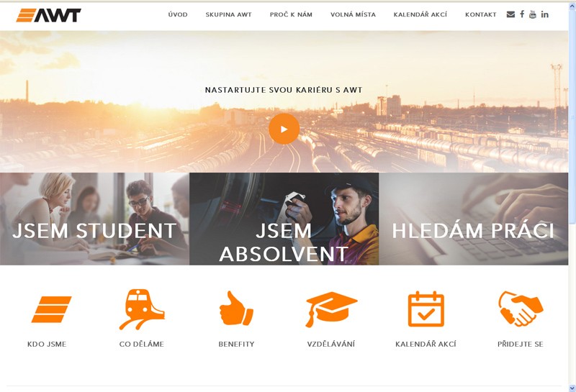Open the SKUPINA AWT menu item
This screenshot has height=392, width=576.
click(x=228, y=14)
